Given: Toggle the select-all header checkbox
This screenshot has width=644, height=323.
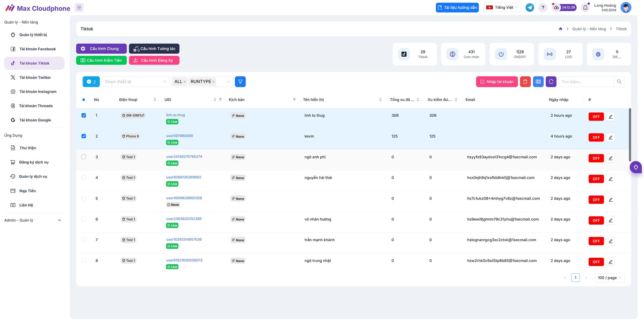Looking at the screenshot, I should 84,100.
